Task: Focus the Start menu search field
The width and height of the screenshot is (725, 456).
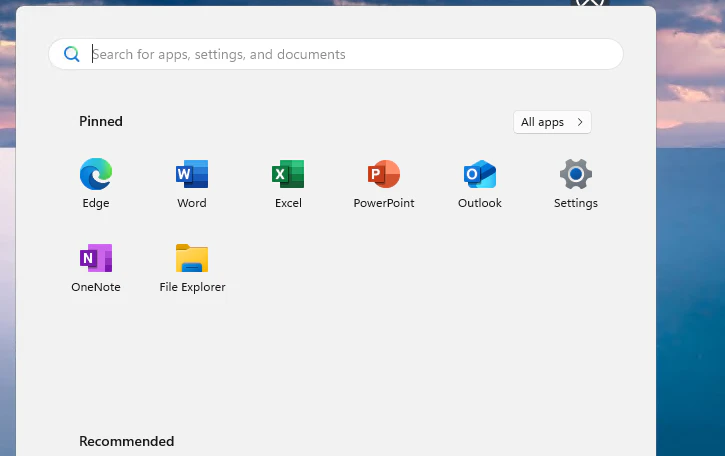Action: click(336, 54)
